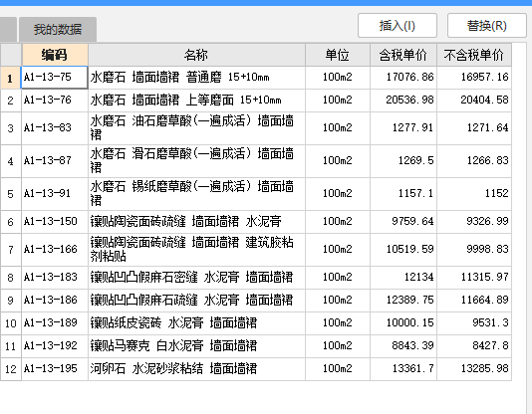Click name 镶贴陶瓷面砖疏缝 墙面墙裙 水泥膏
This screenshot has height=414, width=532.
(x=196, y=222)
